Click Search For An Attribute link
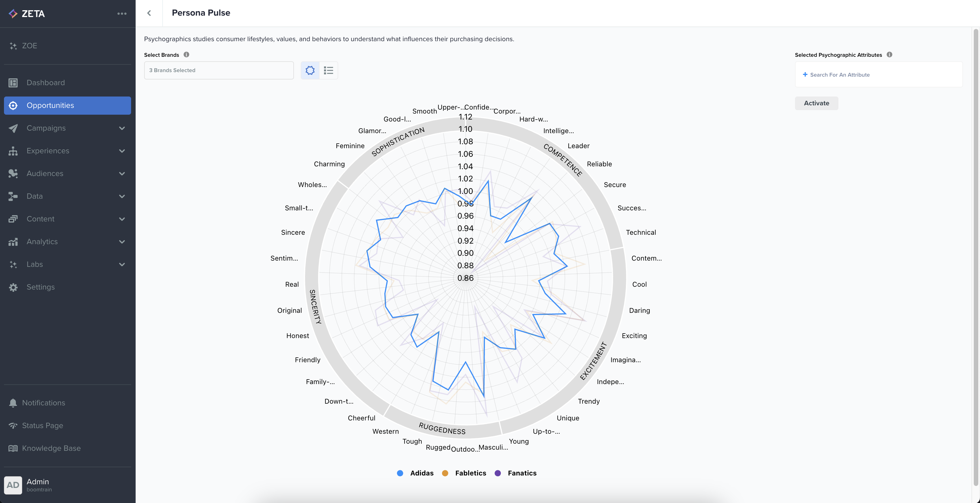This screenshot has height=503, width=980. pyautogui.click(x=840, y=75)
